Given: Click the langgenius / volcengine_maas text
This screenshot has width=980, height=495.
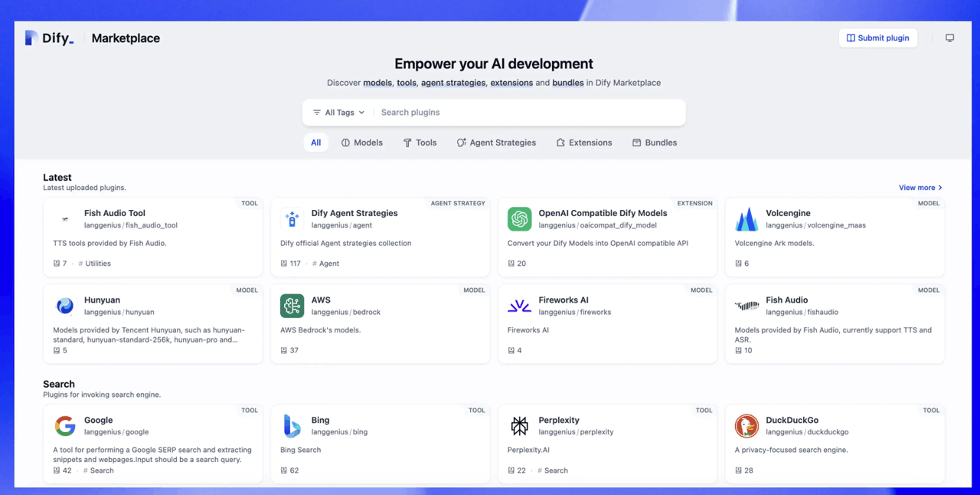Looking at the screenshot, I should tap(815, 225).
